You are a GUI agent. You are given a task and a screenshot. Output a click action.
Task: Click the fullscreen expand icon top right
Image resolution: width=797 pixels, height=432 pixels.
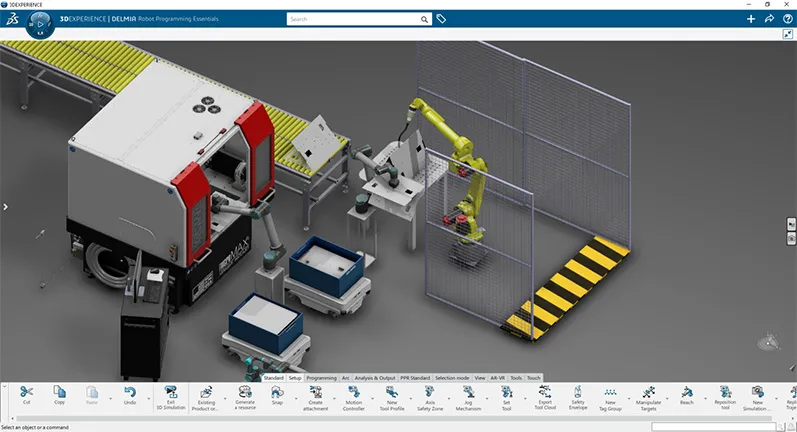point(788,34)
